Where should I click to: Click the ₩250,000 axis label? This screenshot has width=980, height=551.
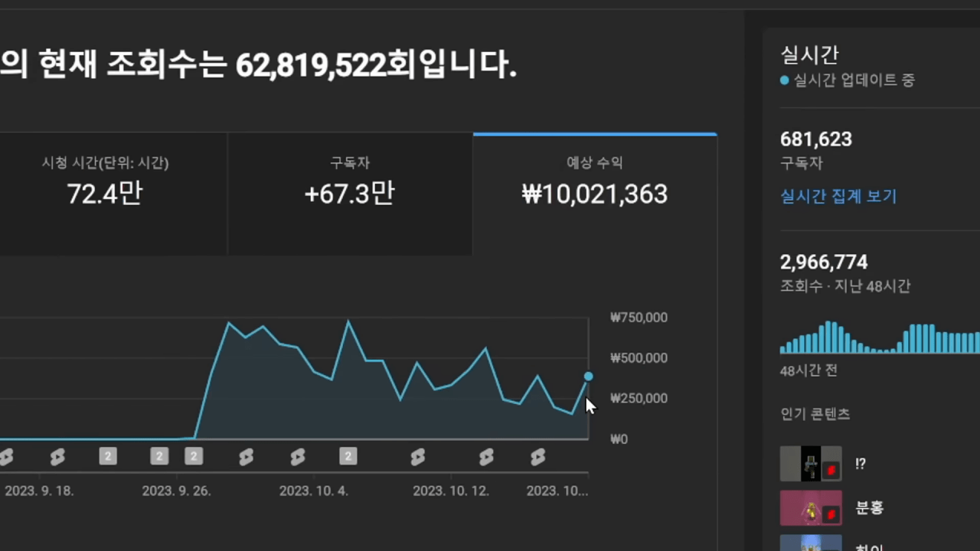pyautogui.click(x=639, y=399)
